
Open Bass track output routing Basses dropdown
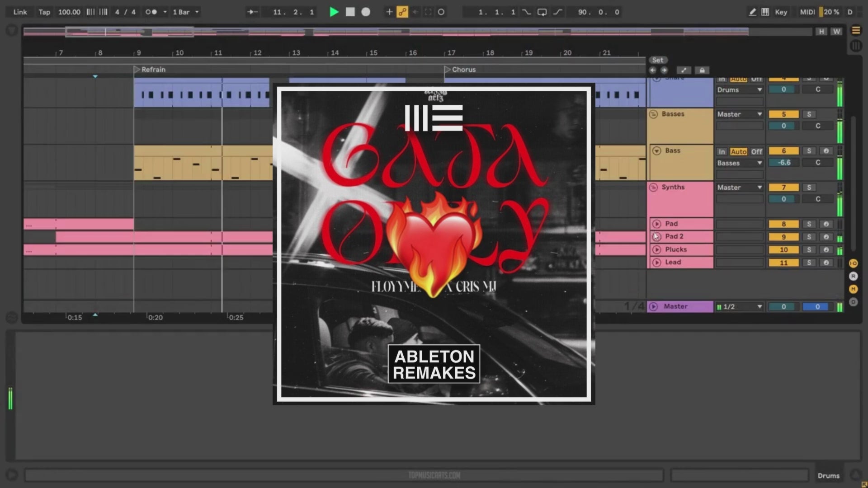740,163
